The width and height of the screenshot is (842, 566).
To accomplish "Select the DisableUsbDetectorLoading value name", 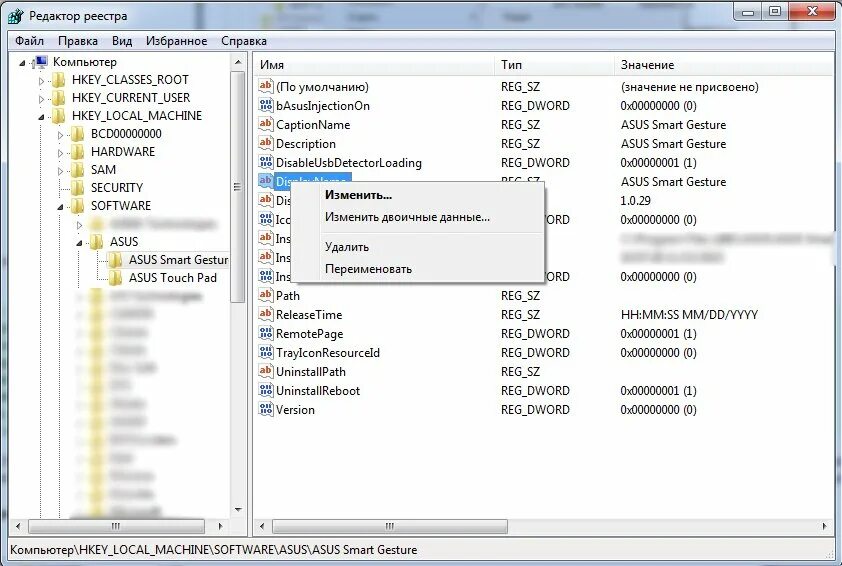I will (349, 163).
